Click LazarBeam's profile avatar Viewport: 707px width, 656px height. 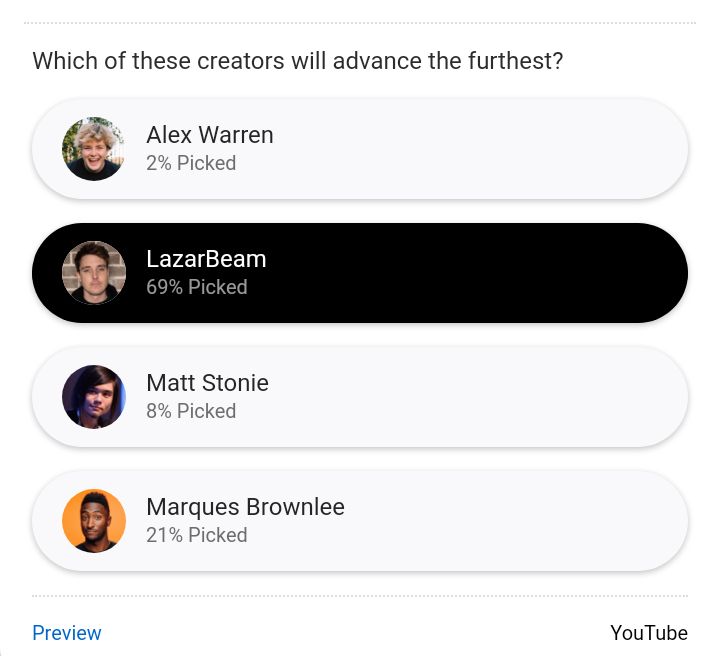(94, 273)
